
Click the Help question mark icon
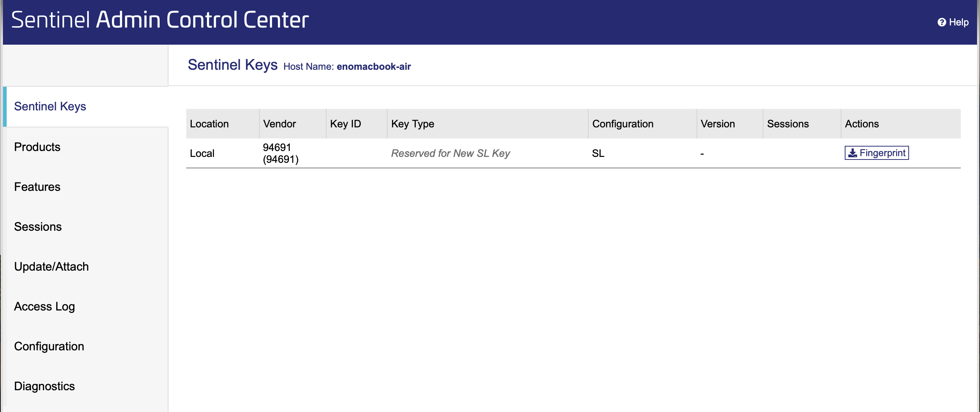[x=942, y=23]
